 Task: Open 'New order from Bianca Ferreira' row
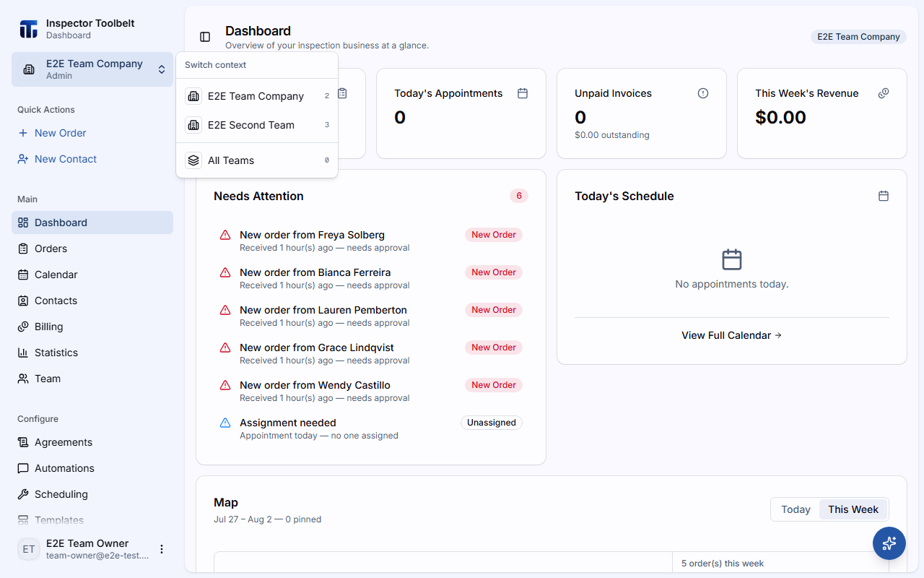click(371, 279)
